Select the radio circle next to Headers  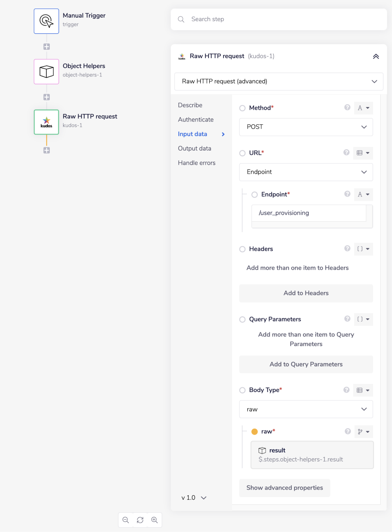(x=242, y=249)
